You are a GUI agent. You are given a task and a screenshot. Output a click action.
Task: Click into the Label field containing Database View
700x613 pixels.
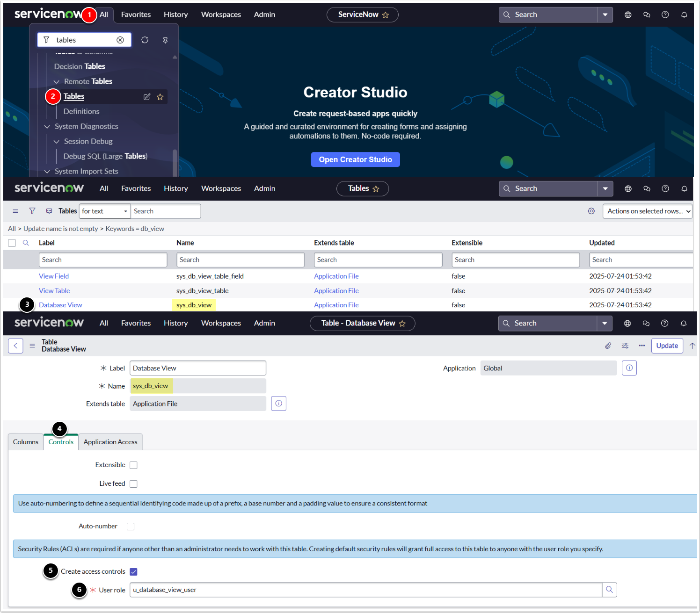point(198,368)
